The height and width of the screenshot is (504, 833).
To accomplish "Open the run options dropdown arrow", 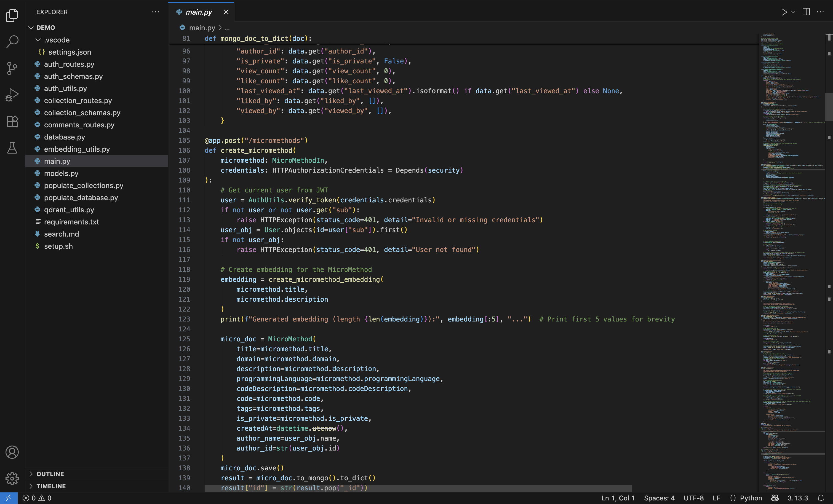I will (793, 12).
